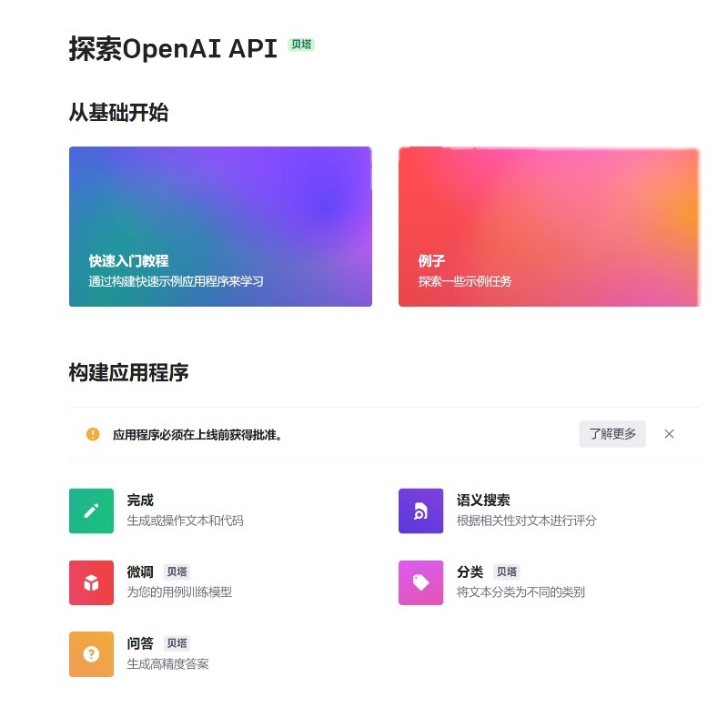
Task: Click the text 生成或操作文本和代码
Action: point(186,521)
